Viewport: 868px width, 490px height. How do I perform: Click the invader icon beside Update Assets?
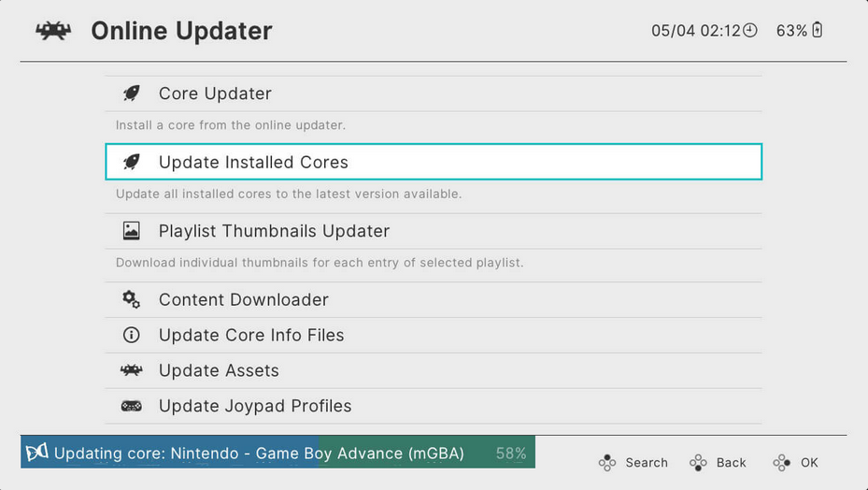pyautogui.click(x=131, y=370)
